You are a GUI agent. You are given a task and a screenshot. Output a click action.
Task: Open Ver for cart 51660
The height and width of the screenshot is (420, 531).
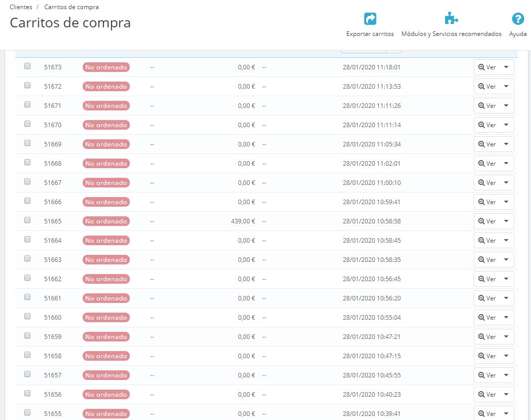coord(487,318)
